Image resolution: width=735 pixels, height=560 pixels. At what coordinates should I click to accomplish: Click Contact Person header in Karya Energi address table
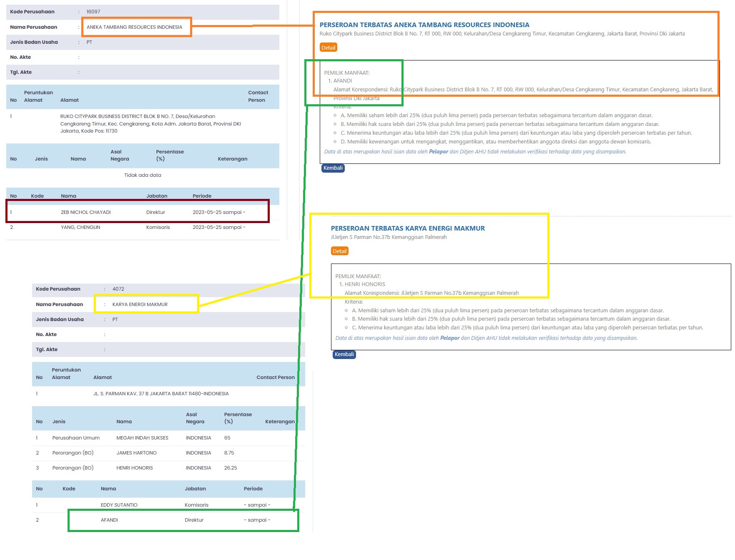tap(276, 377)
